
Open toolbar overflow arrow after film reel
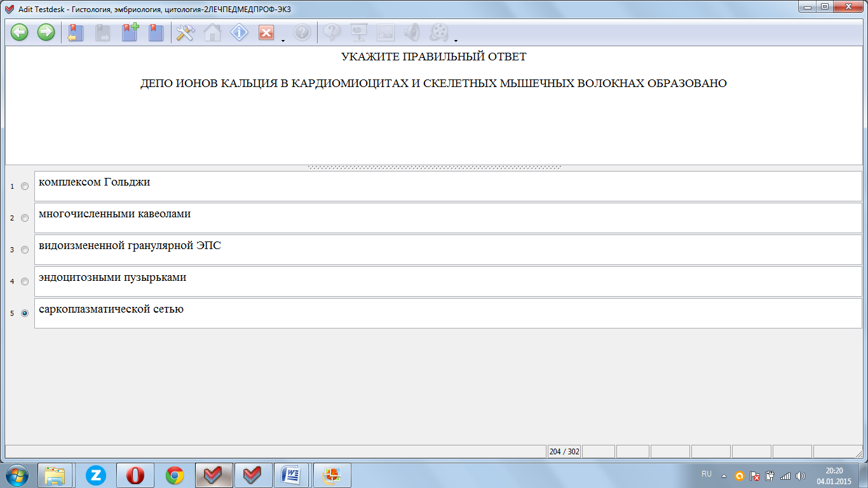pyautogui.click(x=456, y=41)
